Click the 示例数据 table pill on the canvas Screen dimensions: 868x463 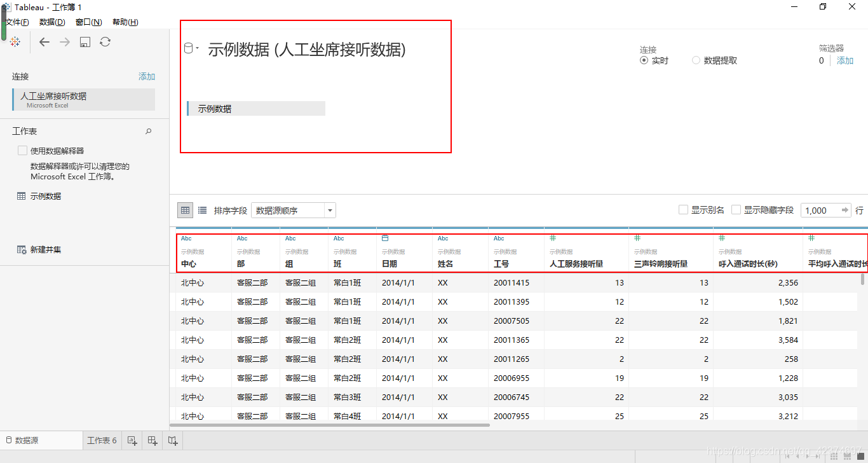[256, 109]
